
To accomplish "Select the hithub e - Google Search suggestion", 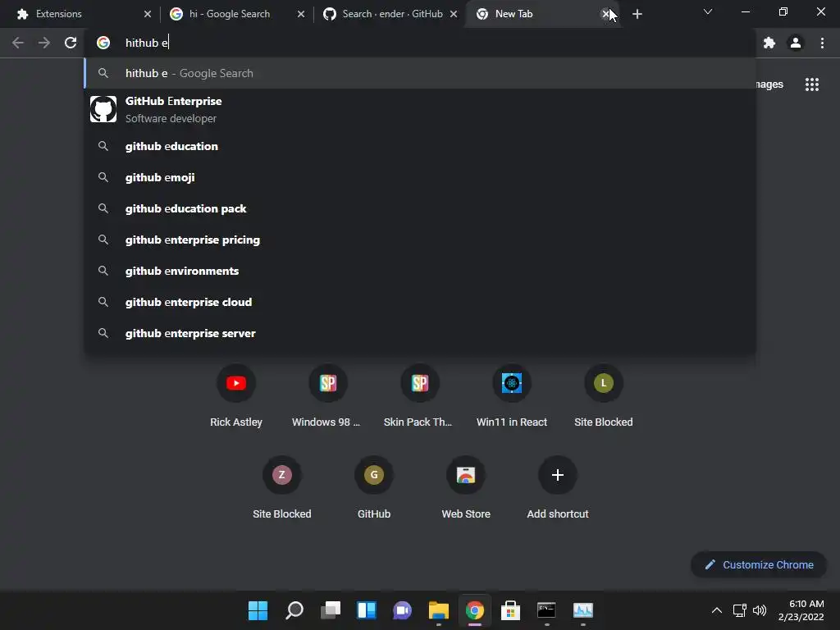I will [x=420, y=73].
